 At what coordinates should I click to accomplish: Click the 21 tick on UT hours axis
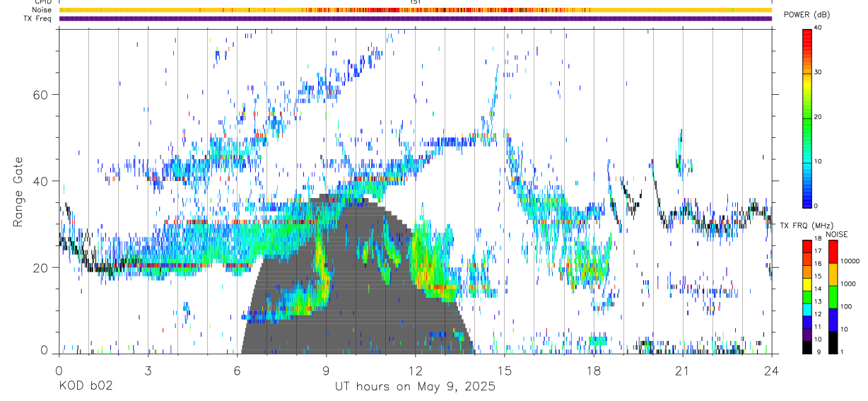pos(683,370)
